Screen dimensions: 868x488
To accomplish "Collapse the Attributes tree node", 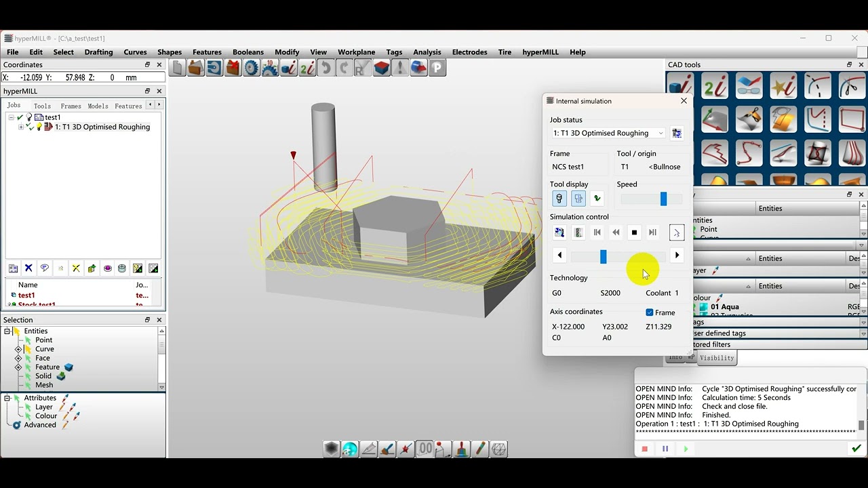I will coord(7,398).
